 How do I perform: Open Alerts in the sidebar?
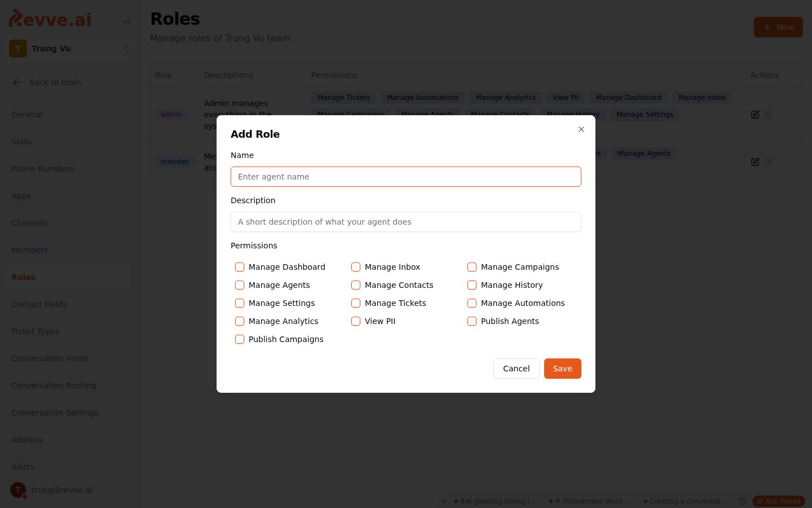[68, 467]
